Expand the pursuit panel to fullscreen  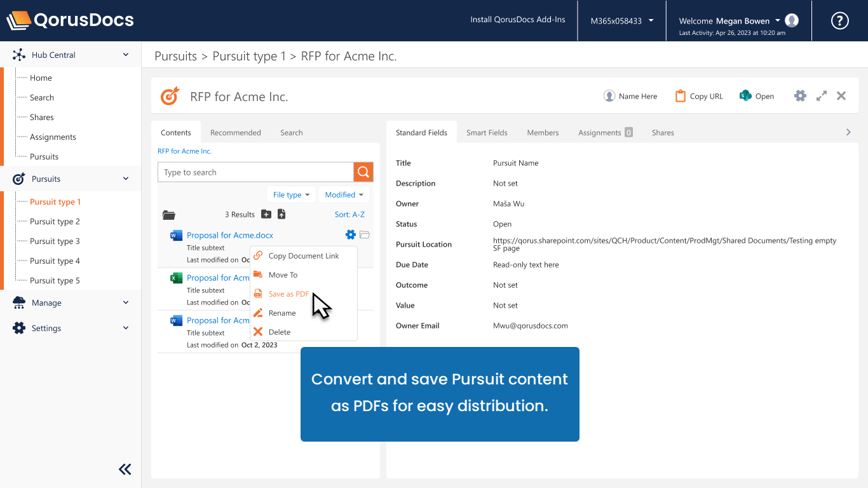822,96
